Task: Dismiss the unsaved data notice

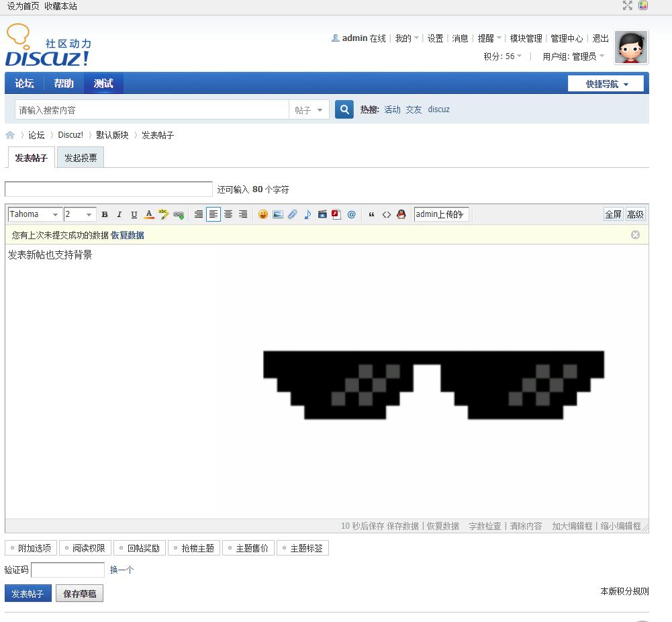Action: click(x=635, y=235)
